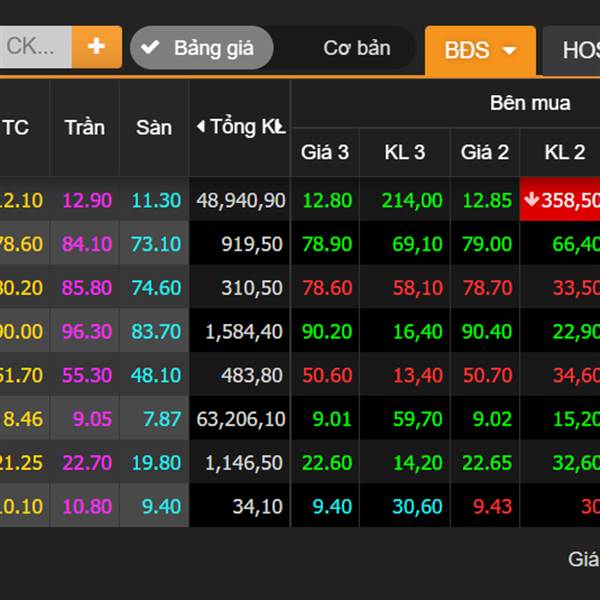Type in the CK stock search field
This screenshot has height=600, width=600.
point(34,47)
